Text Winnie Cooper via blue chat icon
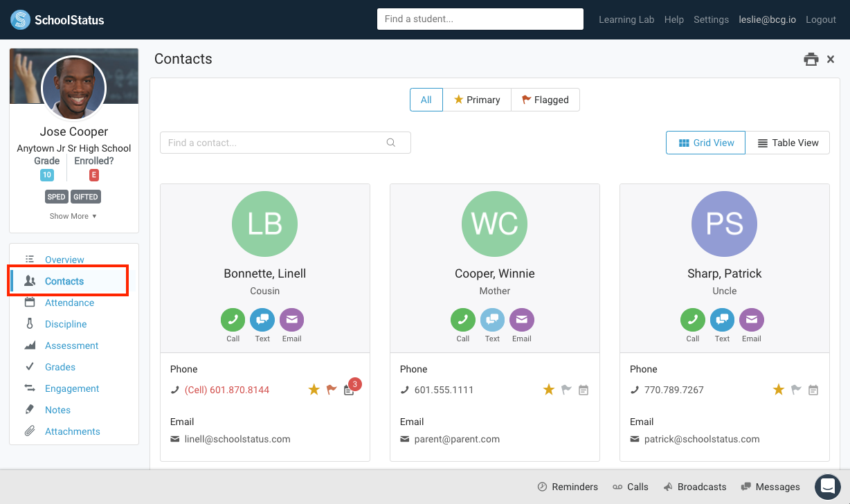This screenshot has width=850, height=504. pos(492,320)
